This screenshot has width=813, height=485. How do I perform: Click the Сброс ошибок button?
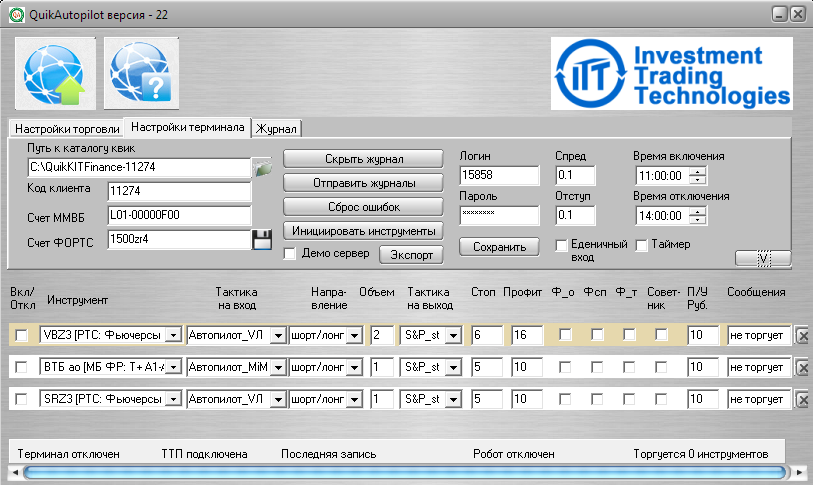[x=363, y=206]
